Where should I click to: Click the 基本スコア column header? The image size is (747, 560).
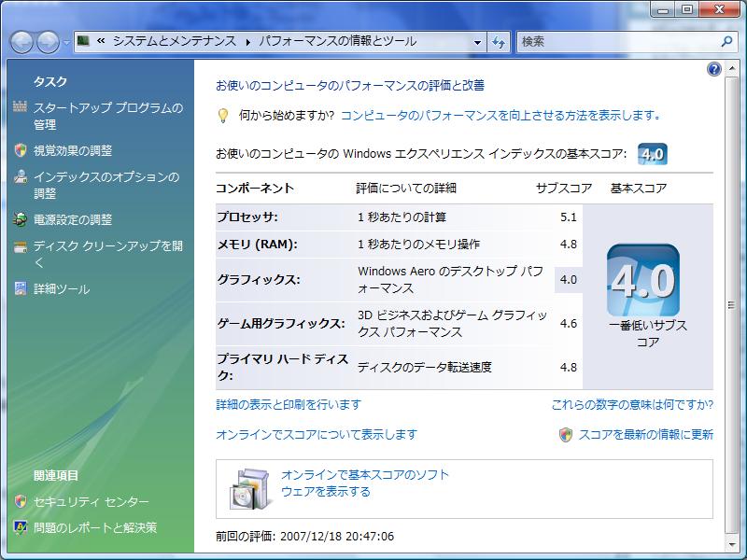(639, 189)
